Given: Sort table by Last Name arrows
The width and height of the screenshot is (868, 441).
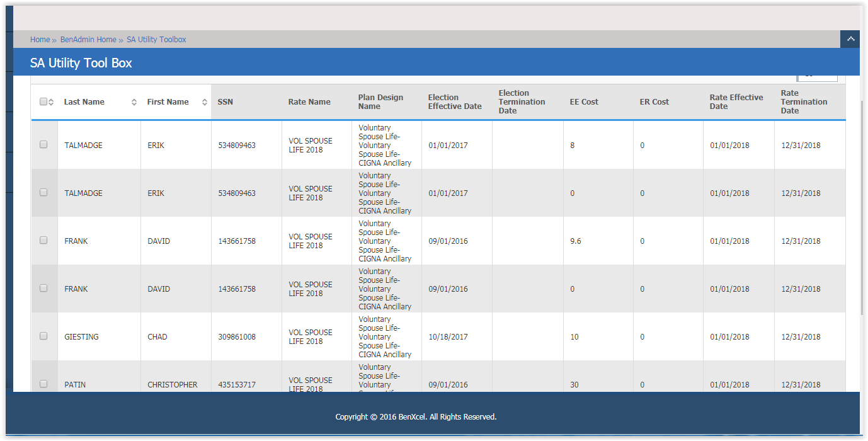Looking at the screenshot, I should click(x=134, y=102).
